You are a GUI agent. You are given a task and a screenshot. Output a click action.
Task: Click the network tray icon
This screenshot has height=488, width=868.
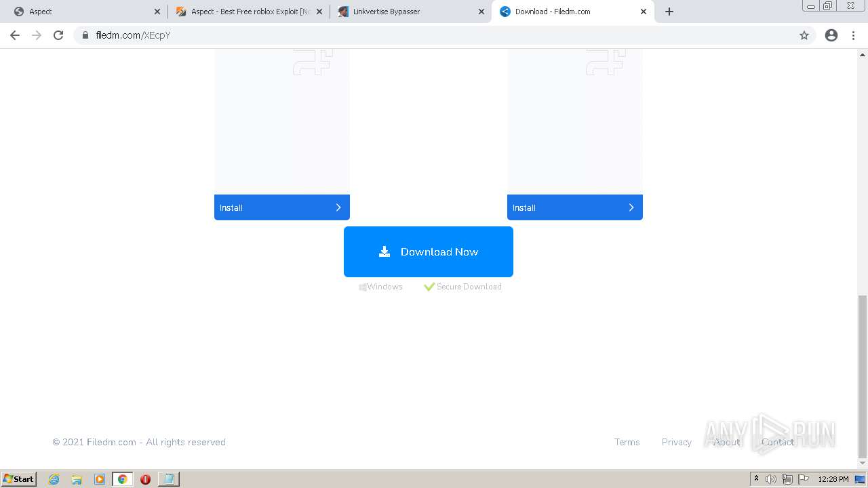pyautogui.click(x=787, y=479)
